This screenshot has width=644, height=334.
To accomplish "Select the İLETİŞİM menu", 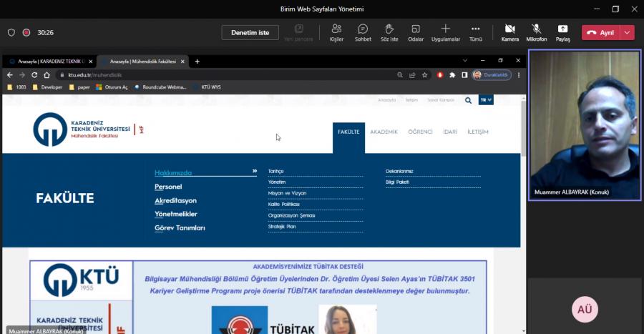I will pos(478,132).
